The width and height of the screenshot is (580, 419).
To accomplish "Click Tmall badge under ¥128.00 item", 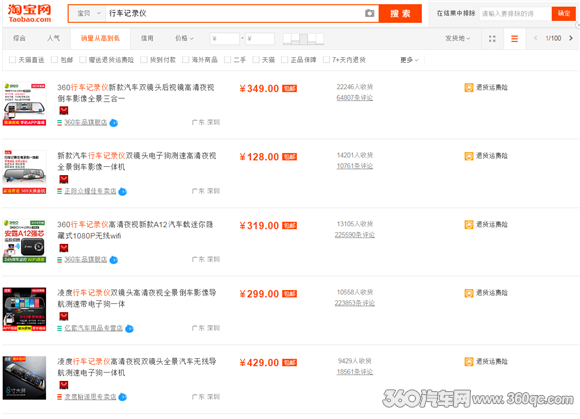I will [x=64, y=179].
